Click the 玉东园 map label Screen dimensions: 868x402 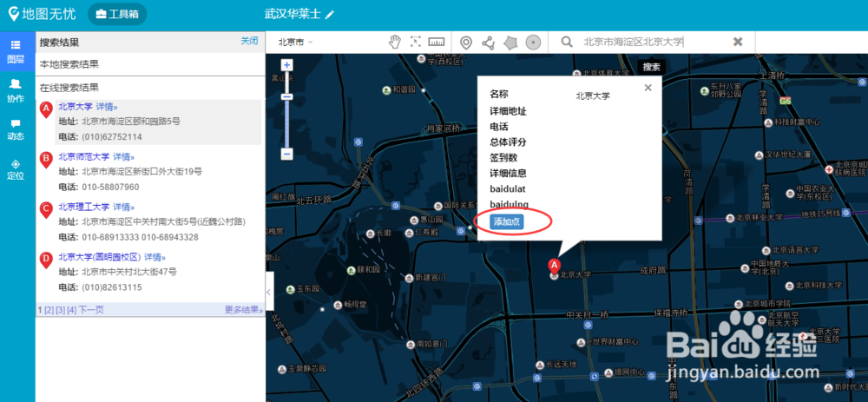[308, 289]
